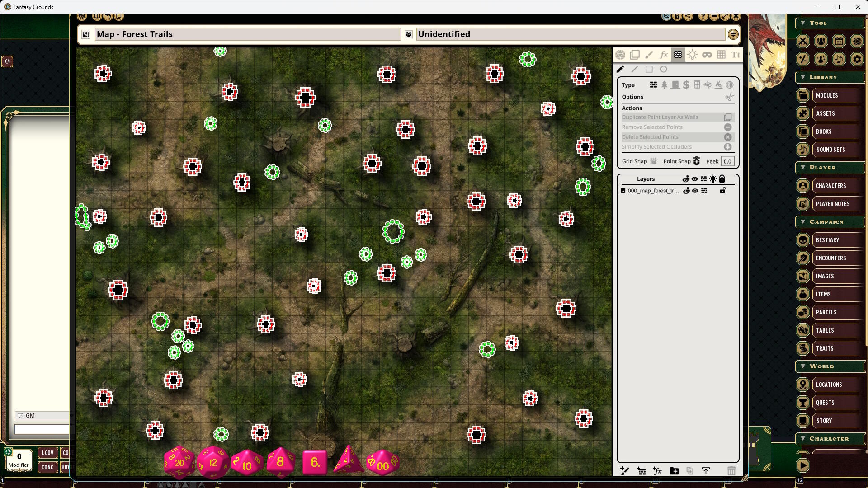Image resolution: width=868 pixels, height=488 pixels.
Task: Toggle lighting bulb in Layers header
Action: [713, 179]
